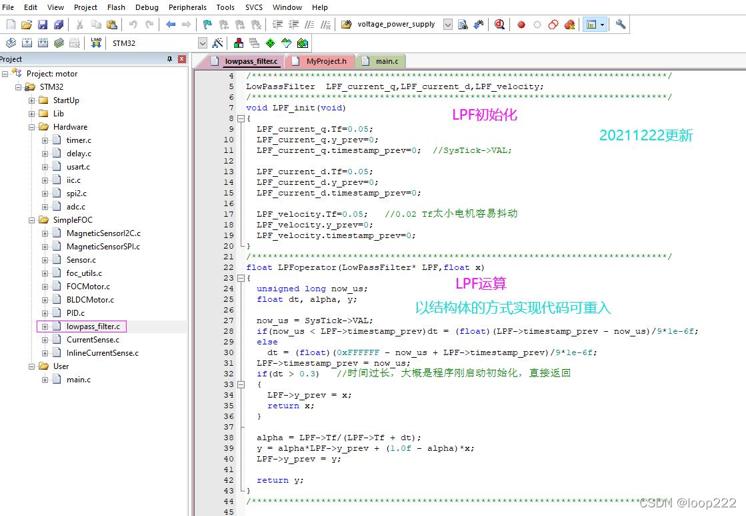Image resolution: width=746 pixels, height=516 pixels.
Task: Click the Translate current file icon
Action: 11,43
